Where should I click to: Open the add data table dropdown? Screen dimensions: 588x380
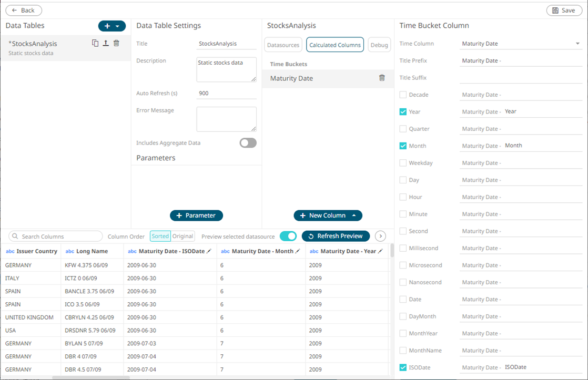[117, 26]
